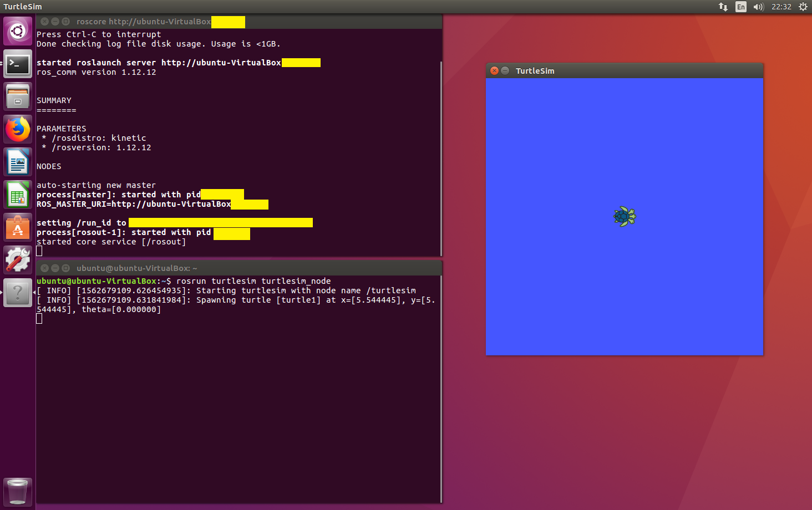The image size is (812, 510).
Task: Close the TurtleSim window
Action: coord(494,71)
